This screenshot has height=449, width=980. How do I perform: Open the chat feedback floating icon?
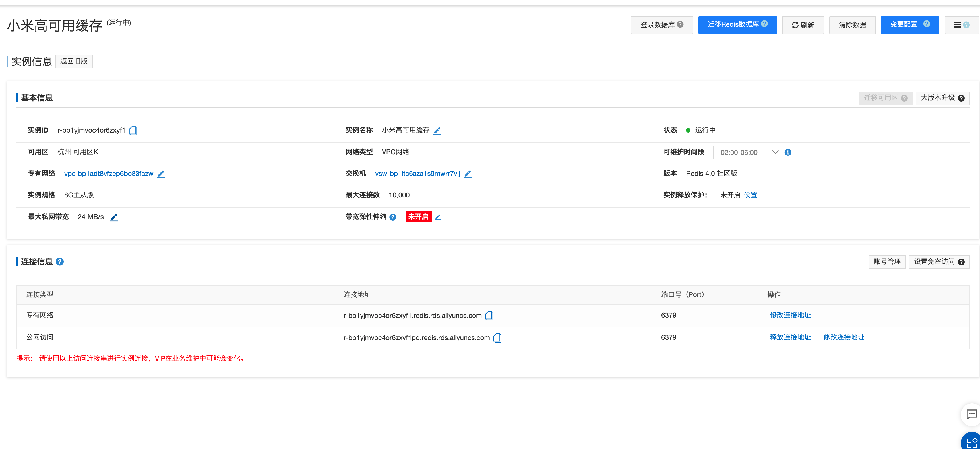click(971, 414)
